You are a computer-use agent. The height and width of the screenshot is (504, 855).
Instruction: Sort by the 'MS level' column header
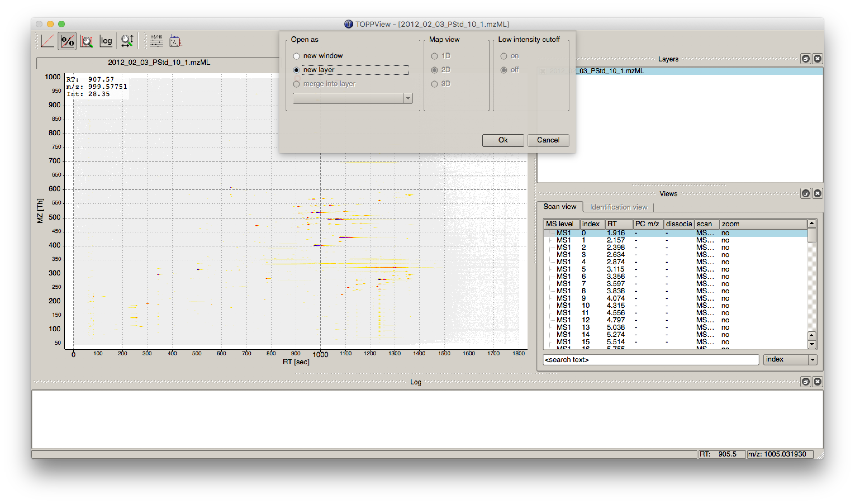pos(561,224)
